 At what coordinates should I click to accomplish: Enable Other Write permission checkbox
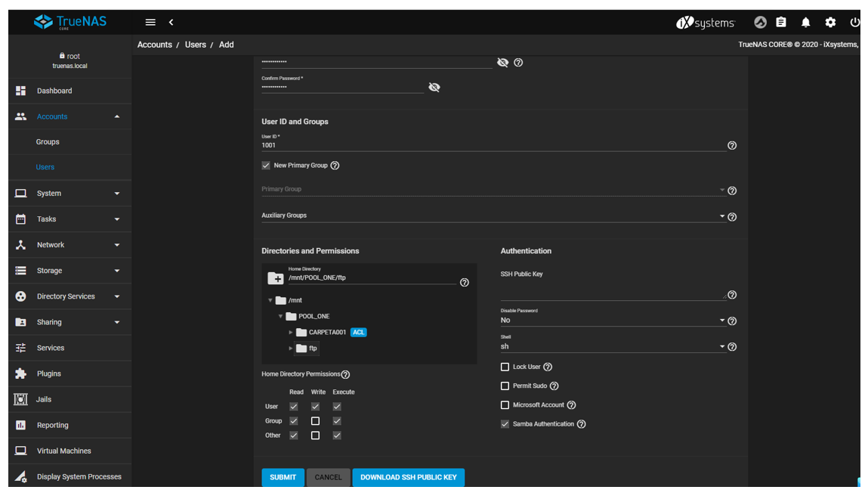pos(315,435)
